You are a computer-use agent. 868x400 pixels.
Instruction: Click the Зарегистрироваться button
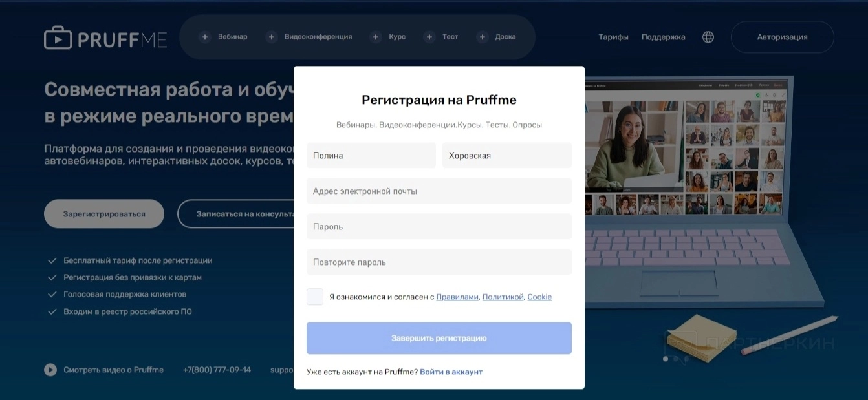[104, 214]
